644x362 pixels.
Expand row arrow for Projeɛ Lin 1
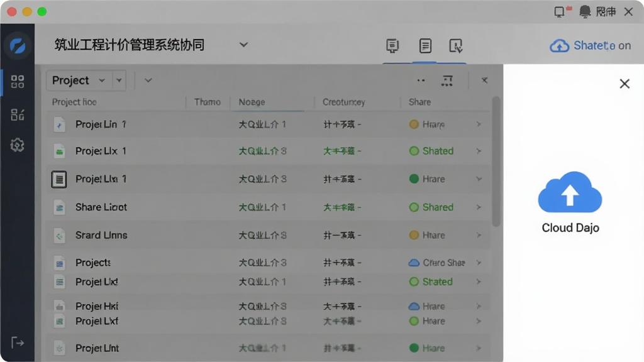pos(479,124)
